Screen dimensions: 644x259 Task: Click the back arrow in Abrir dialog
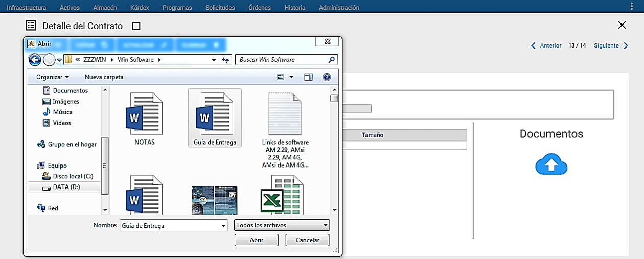click(x=34, y=60)
